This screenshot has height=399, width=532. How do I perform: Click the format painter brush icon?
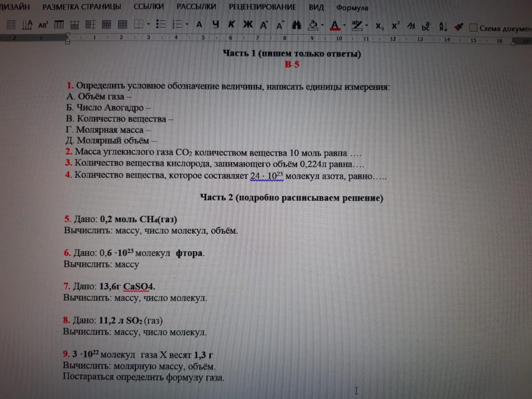click(459, 27)
